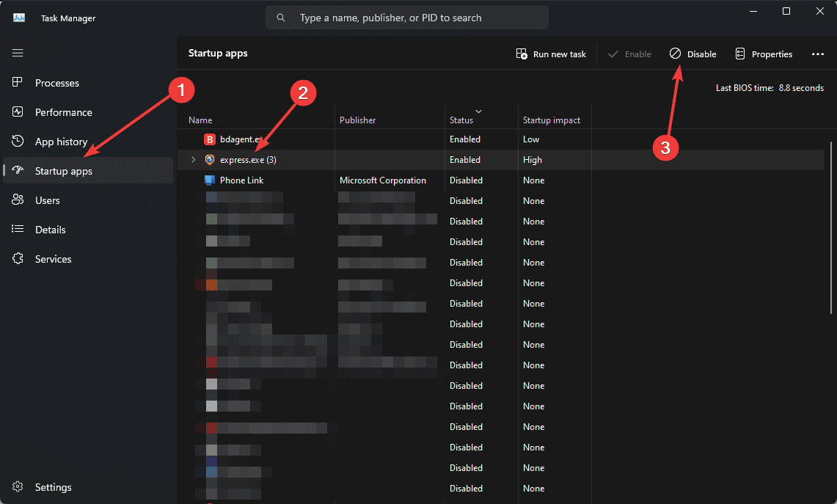Click the Enabled status for bdagent.exe

tap(465, 139)
